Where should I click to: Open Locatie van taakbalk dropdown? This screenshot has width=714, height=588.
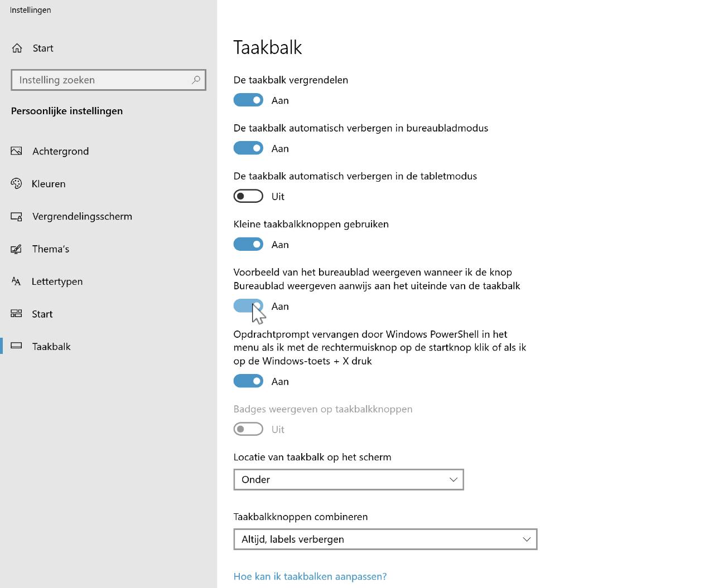point(349,479)
